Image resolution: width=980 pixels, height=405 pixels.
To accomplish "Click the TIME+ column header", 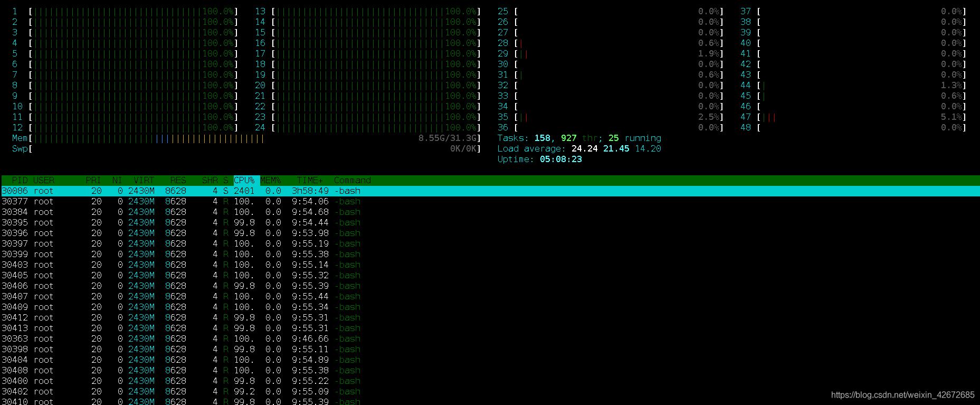I will [x=310, y=181].
